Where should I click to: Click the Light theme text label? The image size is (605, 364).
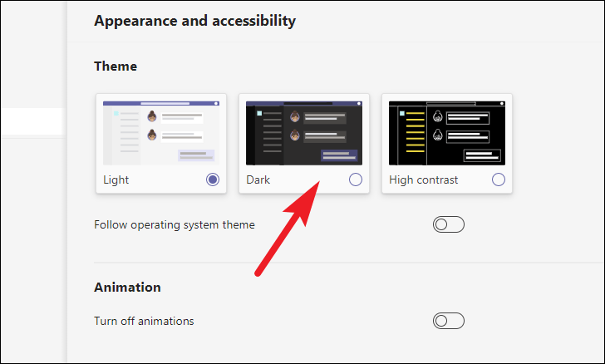click(x=116, y=180)
